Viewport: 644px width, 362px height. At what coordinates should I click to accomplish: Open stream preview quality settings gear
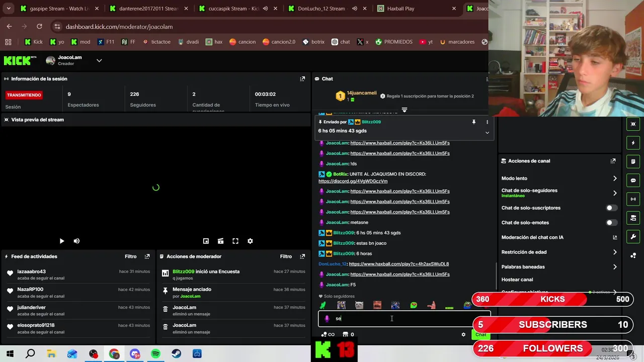coord(250,241)
